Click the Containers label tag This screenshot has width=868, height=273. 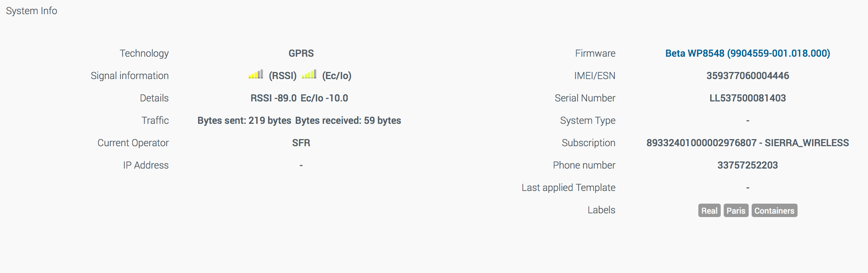774,211
